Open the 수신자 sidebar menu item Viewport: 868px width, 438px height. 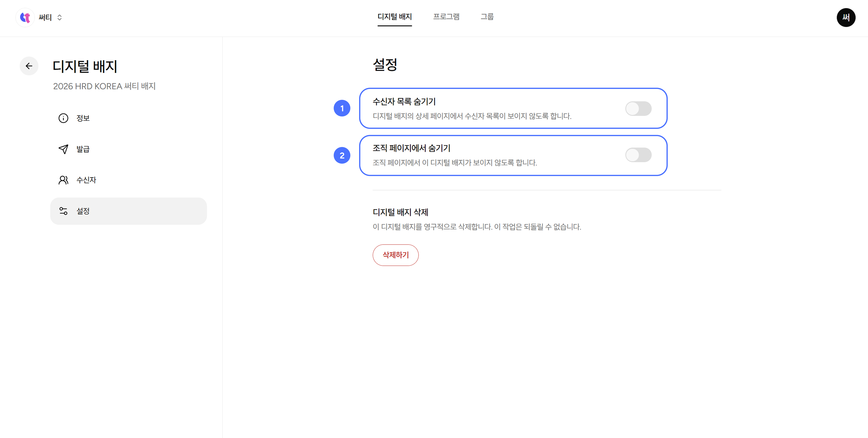[86, 180]
